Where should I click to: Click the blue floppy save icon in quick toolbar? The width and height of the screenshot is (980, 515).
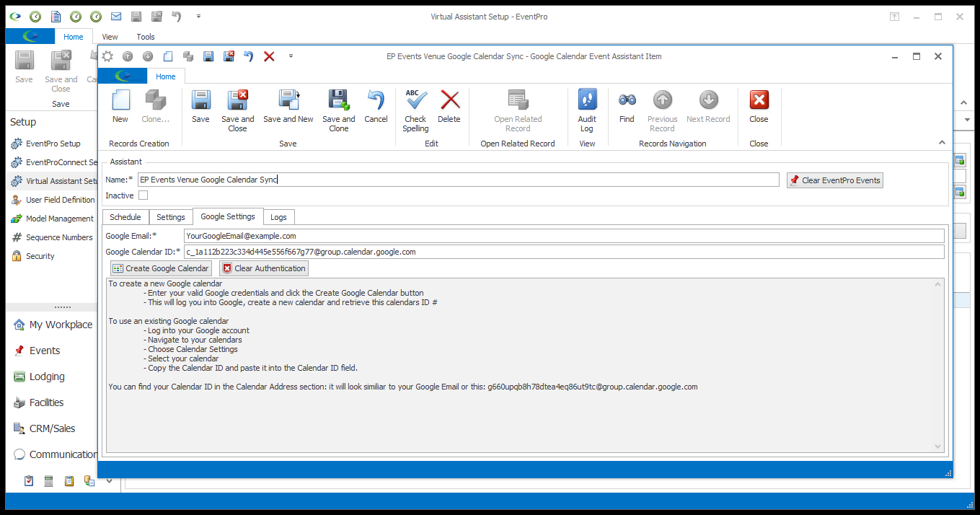[x=208, y=56]
